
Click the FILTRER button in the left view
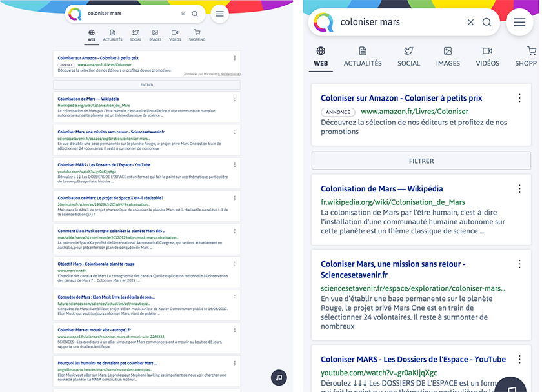click(146, 84)
